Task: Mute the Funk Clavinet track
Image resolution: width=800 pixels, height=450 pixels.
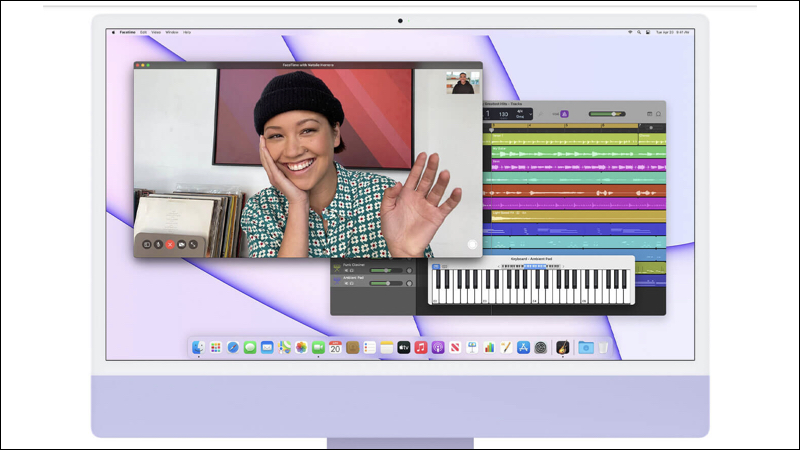Action: [x=346, y=270]
